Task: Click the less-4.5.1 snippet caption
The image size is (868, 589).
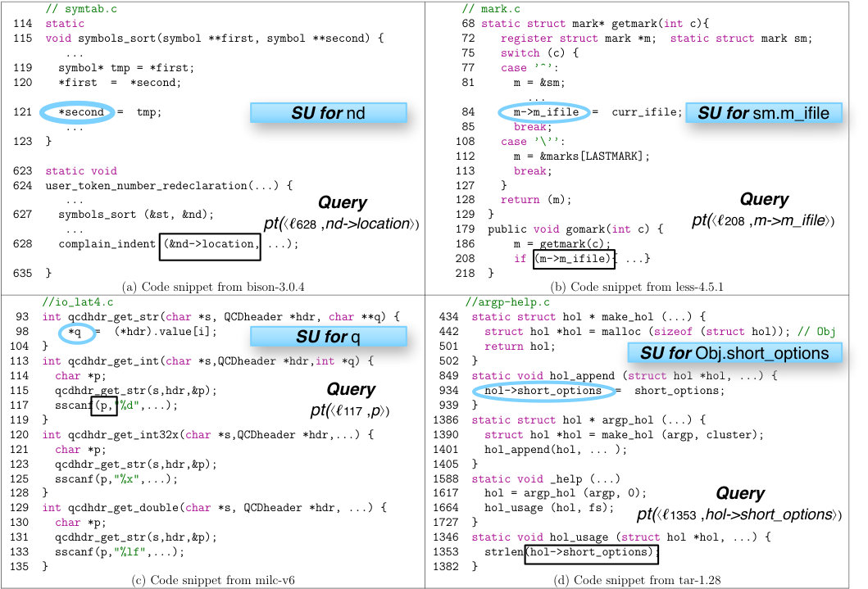Action: pyautogui.click(x=637, y=287)
